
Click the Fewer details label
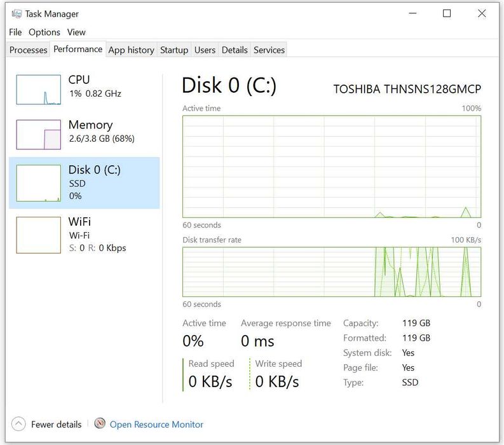pos(57,425)
